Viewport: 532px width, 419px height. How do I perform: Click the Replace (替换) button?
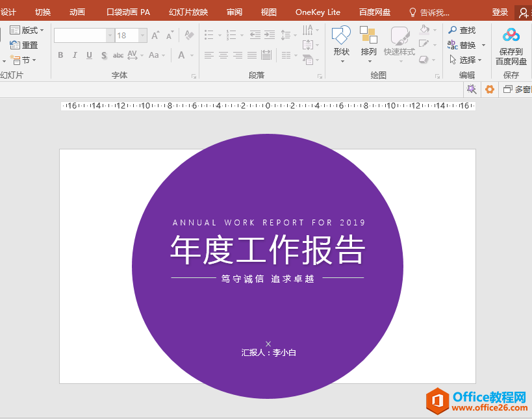click(461, 45)
